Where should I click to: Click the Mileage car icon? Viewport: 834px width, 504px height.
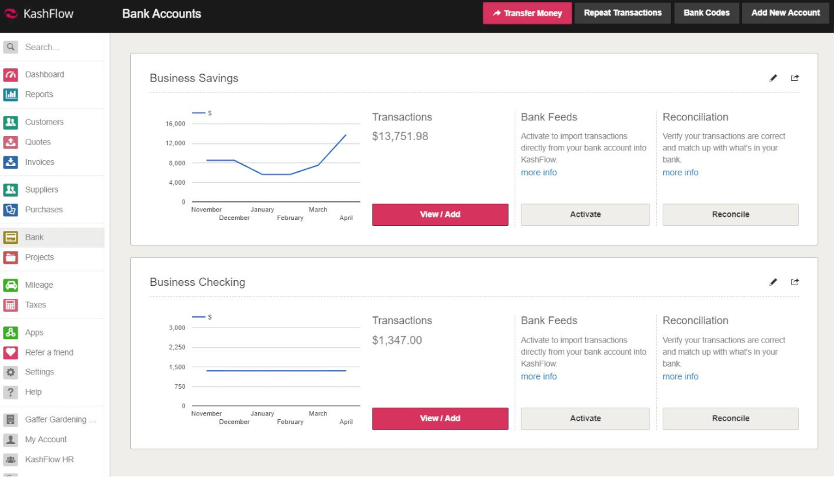pos(10,285)
